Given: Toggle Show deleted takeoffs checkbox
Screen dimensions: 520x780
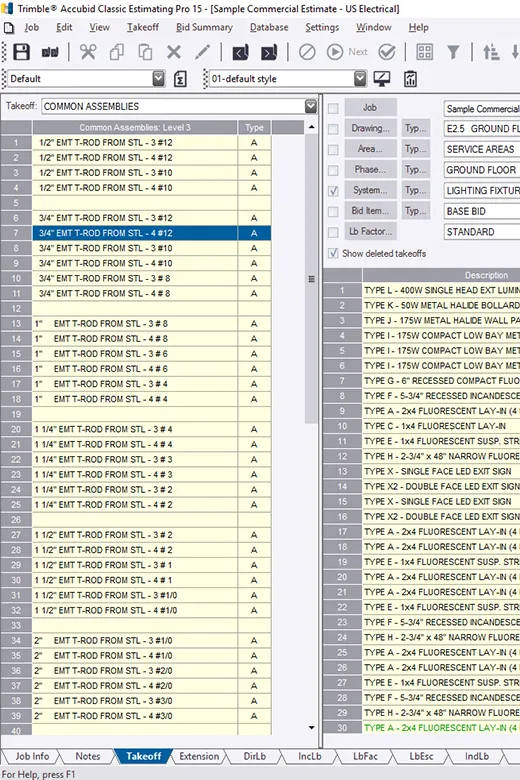Looking at the screenshot, I should 333,253.
